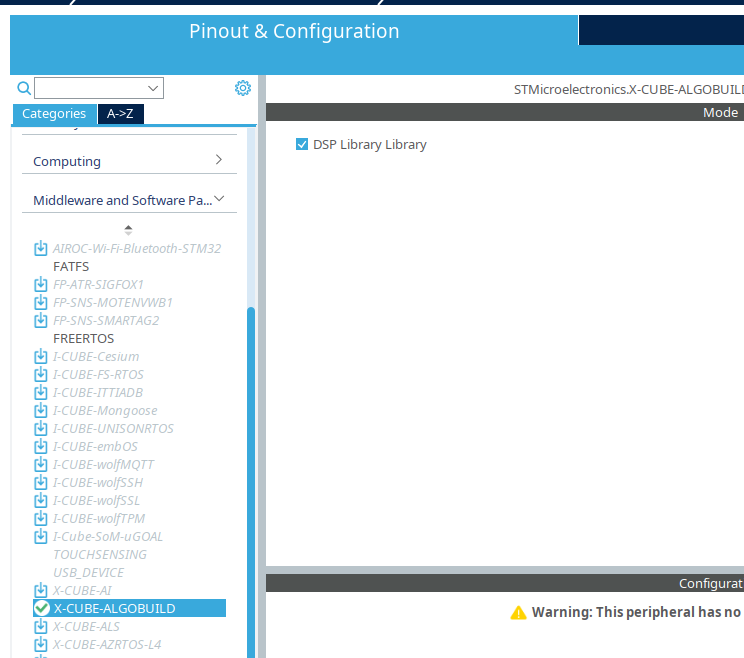The height and width of the screenshot is (658, 744).
Task: Click download icon beside FP-SNS-SMARTAG2
Action: (41, 320)
